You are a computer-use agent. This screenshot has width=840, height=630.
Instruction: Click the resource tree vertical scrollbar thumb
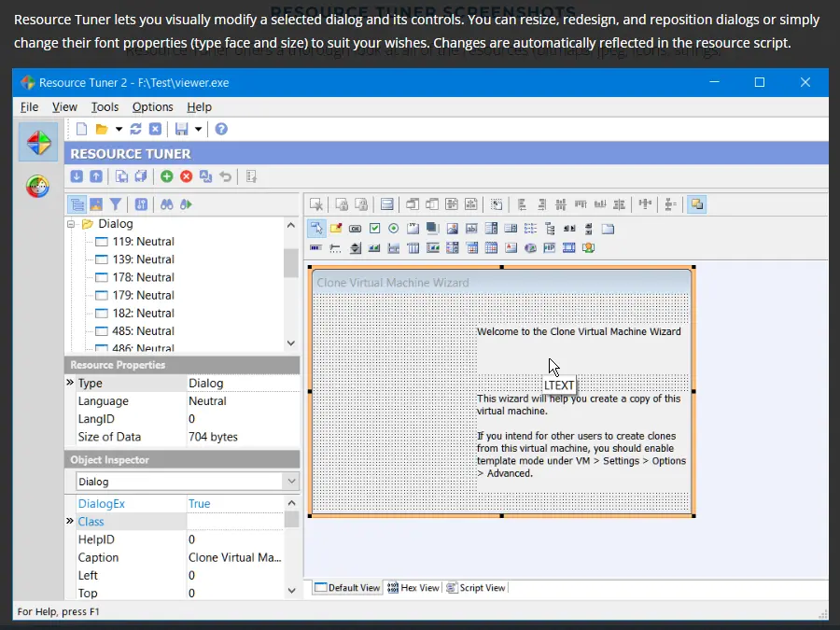(291, 263)
